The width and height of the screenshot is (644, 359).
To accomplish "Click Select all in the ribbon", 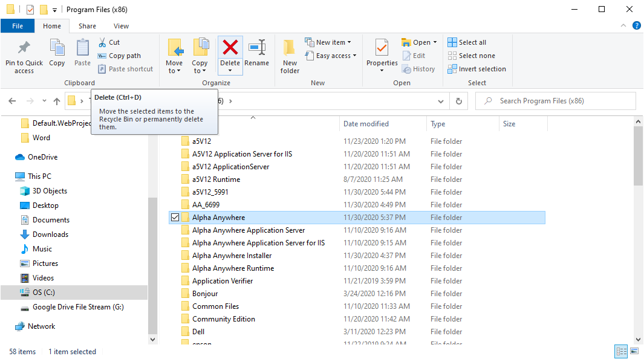I will click(x=467, y=42).
